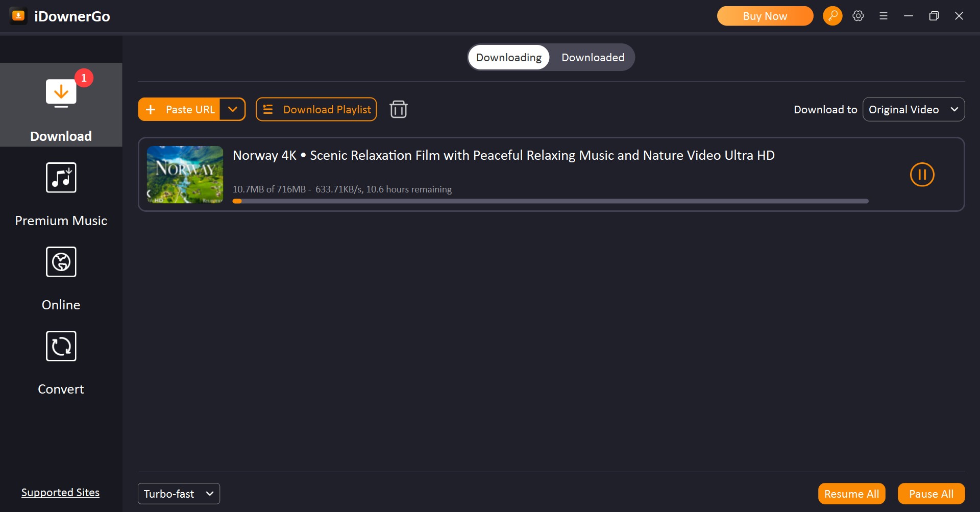Pause the Norway 4K download
Image resolution: width=980 pixels, height=512 pixels.
922,175
